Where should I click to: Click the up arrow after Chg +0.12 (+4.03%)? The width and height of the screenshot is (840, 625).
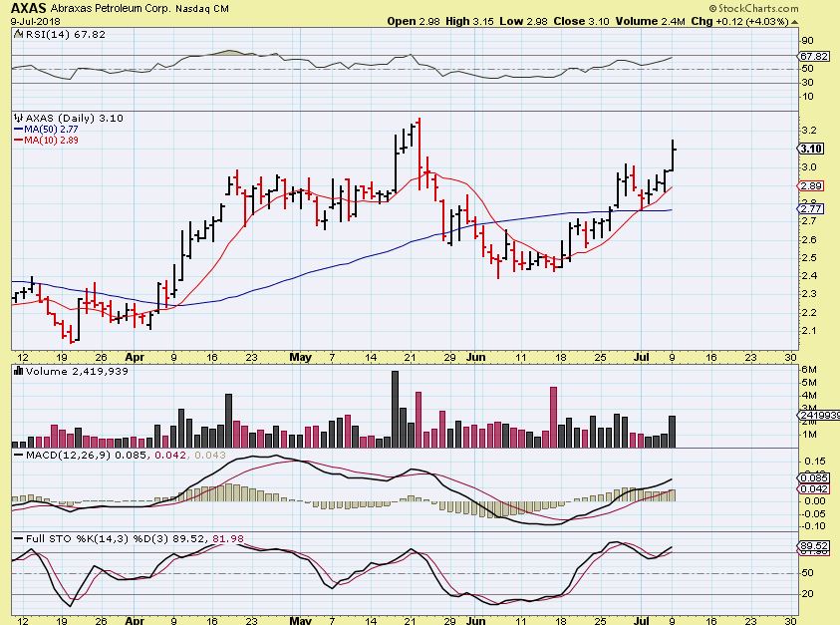pos(794,22)
